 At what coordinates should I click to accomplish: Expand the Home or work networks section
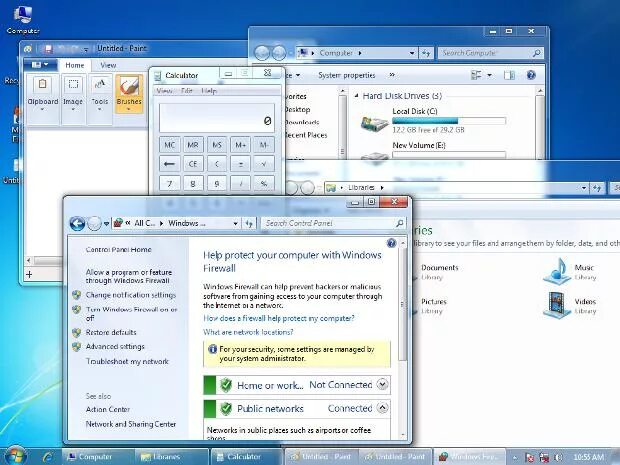click(382, 384)
